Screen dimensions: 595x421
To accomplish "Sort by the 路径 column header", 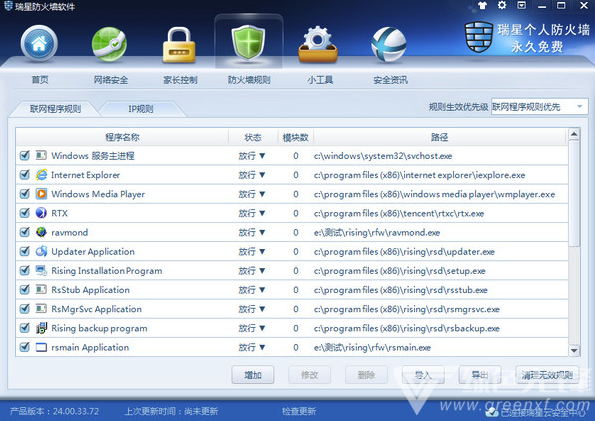I will click(x=439, y=137).
